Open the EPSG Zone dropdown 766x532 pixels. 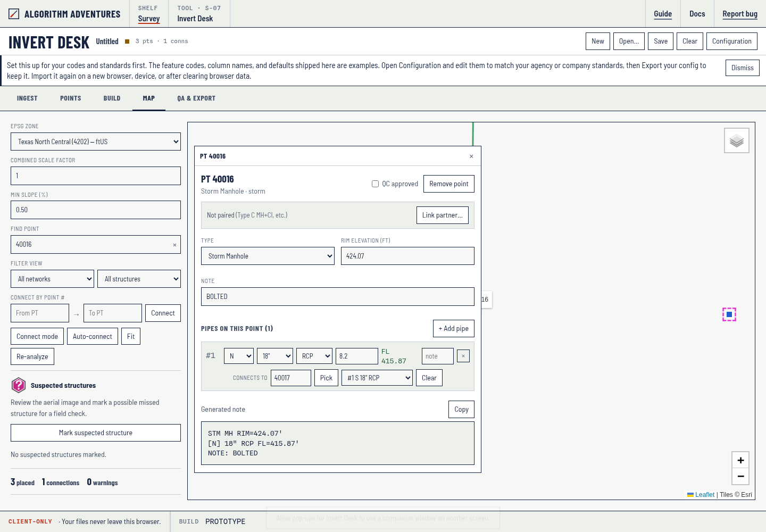click(x=96, y=142)
